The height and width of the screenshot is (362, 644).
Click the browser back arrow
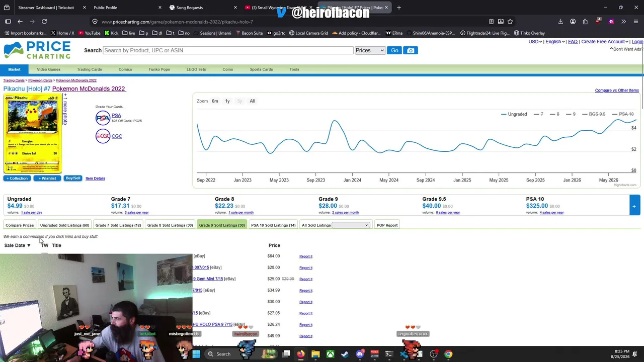[x=20, y=22]
